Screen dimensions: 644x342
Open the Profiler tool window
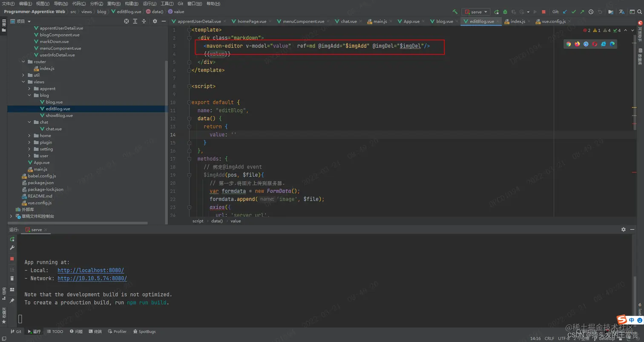tap(117, 331)
